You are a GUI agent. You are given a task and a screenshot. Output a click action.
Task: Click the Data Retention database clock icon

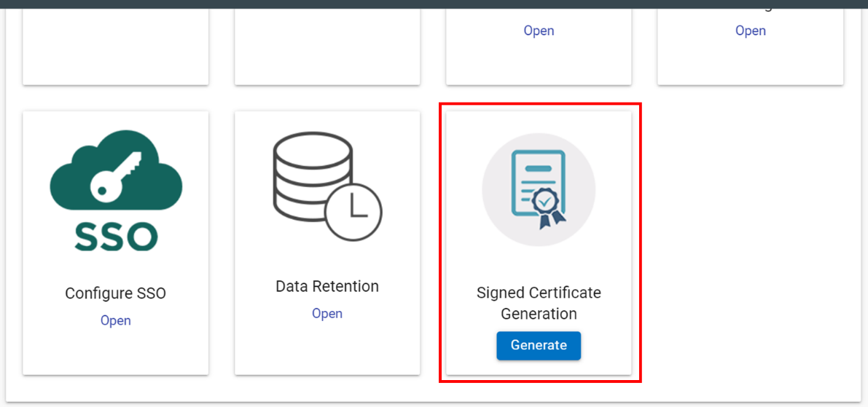tap(327, 186)
